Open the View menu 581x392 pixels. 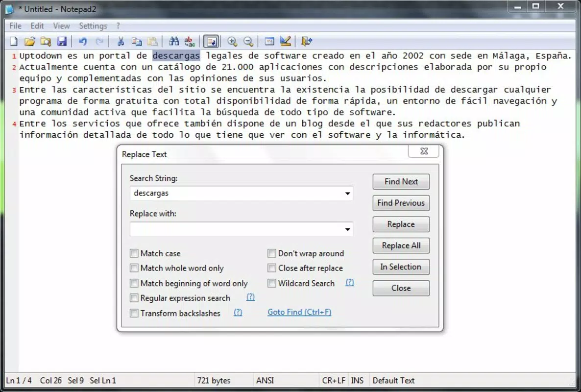pyautogui.click(x=61, y=25)
